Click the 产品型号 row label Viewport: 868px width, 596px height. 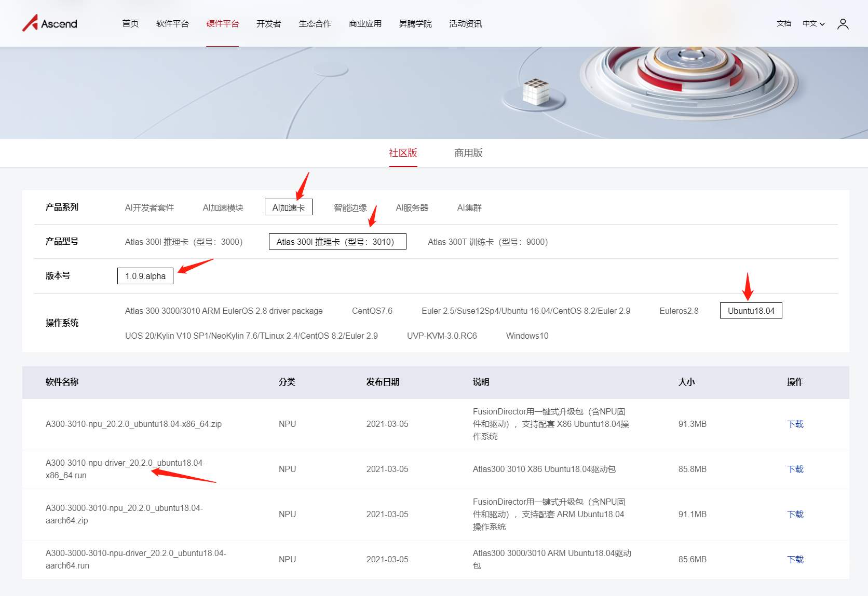tap(62, 241)
